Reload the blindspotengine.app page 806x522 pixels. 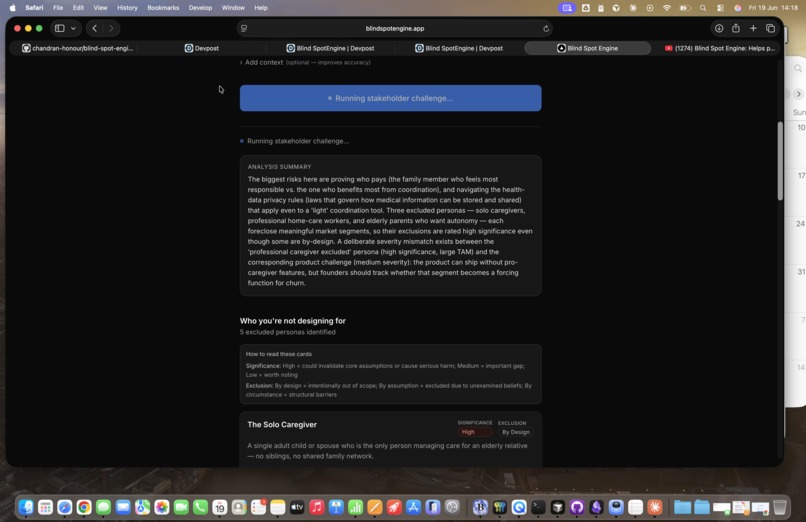[x=546, y=28]
